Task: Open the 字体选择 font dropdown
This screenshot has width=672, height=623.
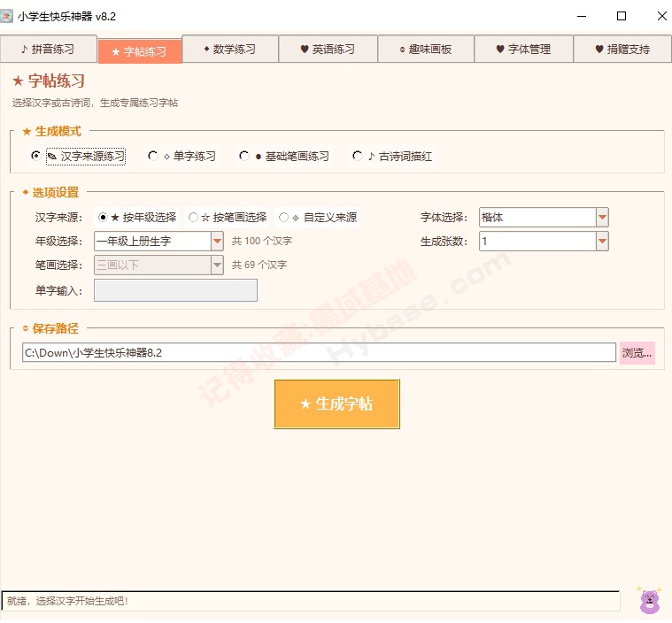Action: [x=602, y=218]
